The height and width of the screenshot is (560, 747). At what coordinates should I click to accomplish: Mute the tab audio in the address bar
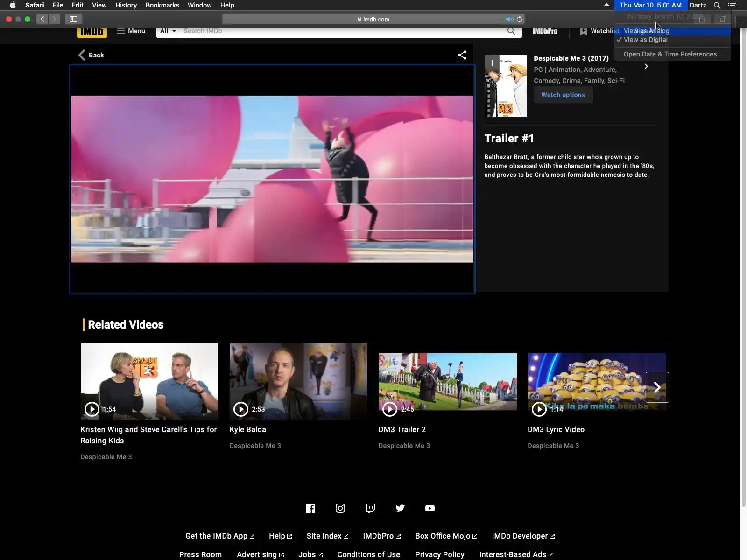[509, 19]
